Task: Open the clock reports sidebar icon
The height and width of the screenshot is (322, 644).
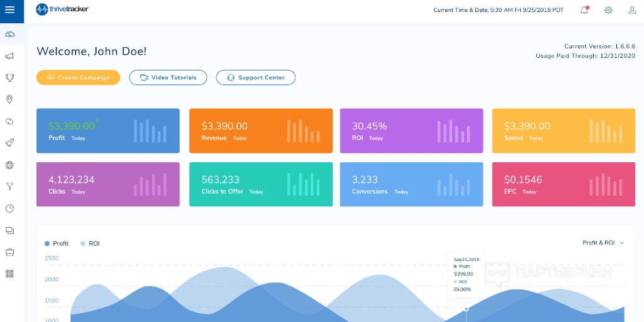Action: 10,209
